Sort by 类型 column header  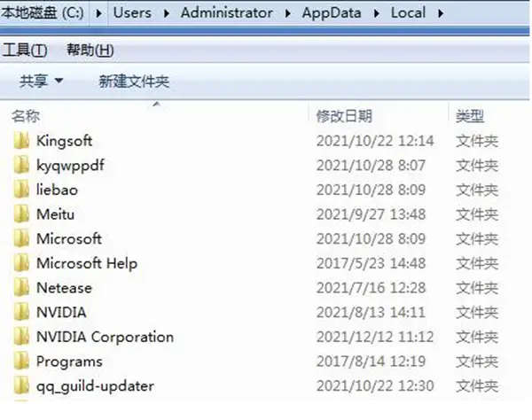pos(470,116)
